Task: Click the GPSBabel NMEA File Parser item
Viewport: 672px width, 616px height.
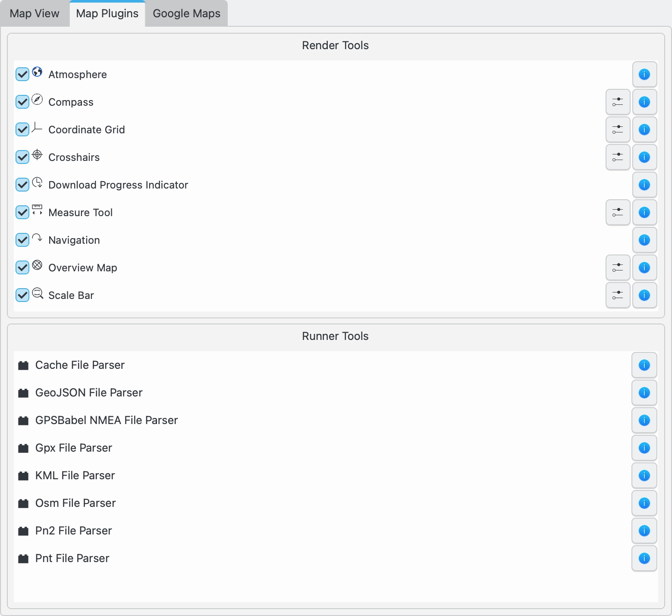Action: click(107, 420)
